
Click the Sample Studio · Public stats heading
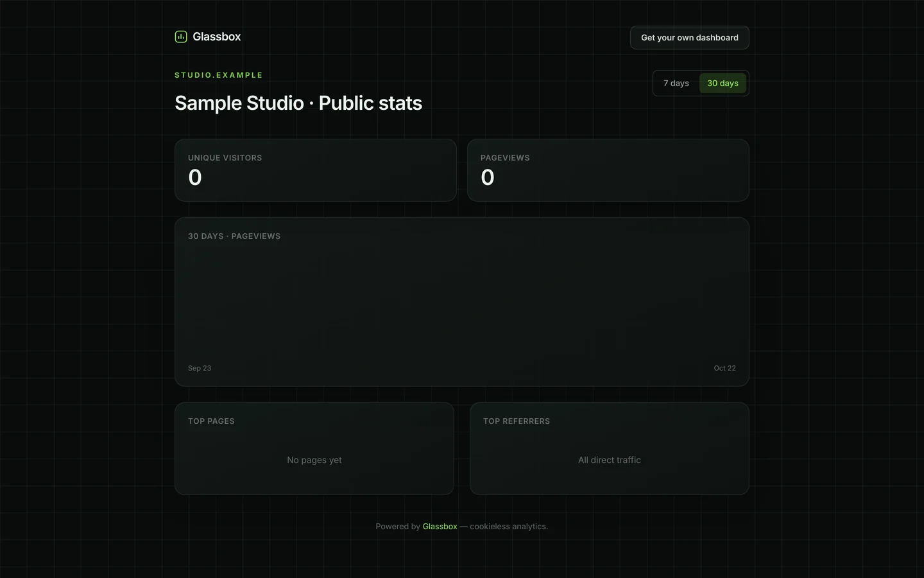click(x=298, y=103)
